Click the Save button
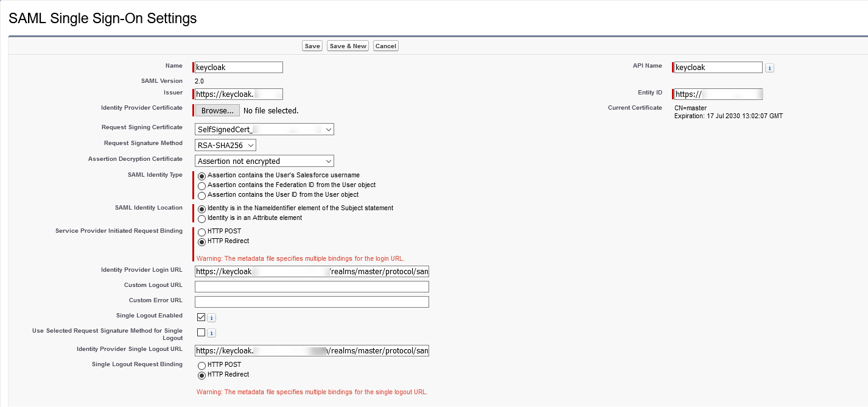868x407 pixels. click(312, 46)
